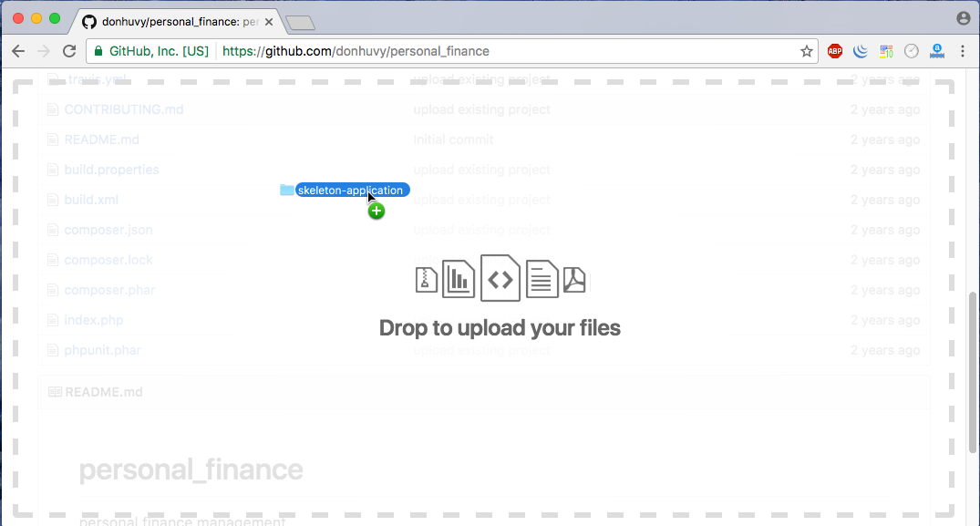
Task: Click the Chrome profile avatar button
Action: 963,18
